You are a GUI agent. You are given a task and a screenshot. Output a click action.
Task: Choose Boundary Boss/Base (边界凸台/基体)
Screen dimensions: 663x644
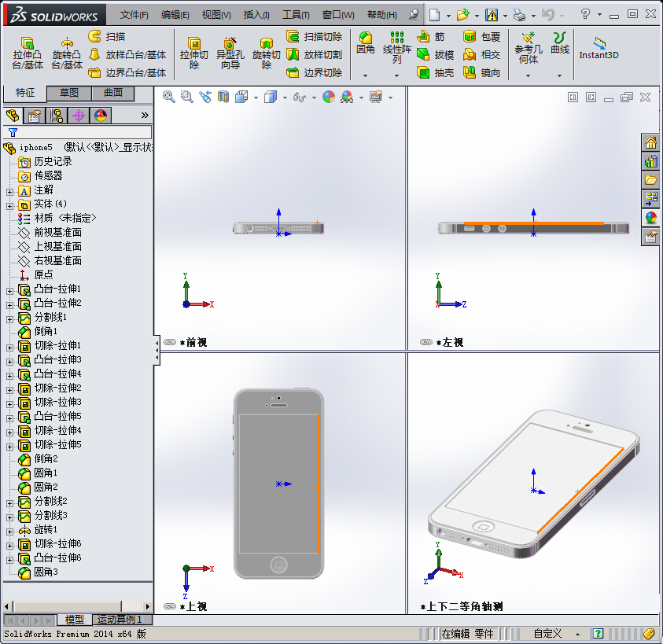(x=127, y=72)
